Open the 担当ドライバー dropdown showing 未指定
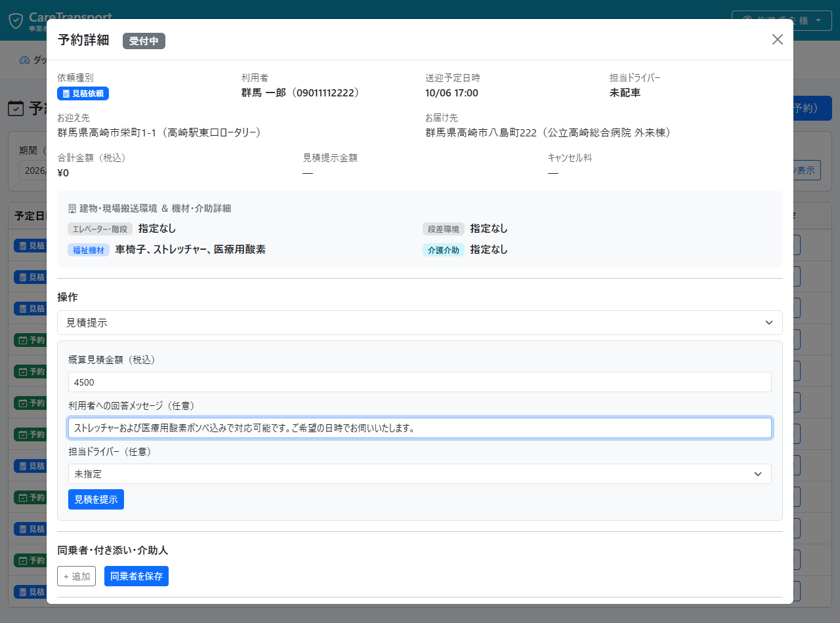840x623 pixels. tap(420, 473)
